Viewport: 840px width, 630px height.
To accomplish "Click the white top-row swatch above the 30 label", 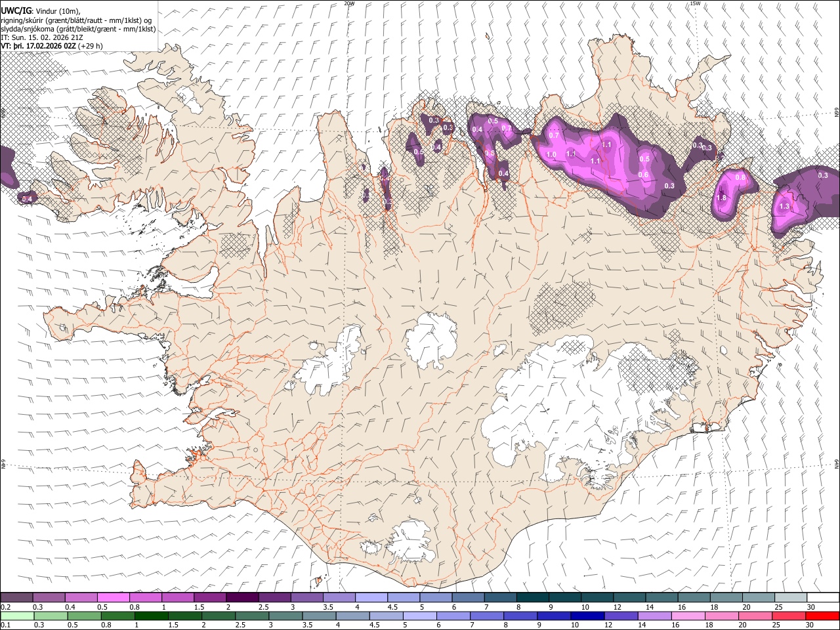I will pyautogui.click(x=823, y=598).
